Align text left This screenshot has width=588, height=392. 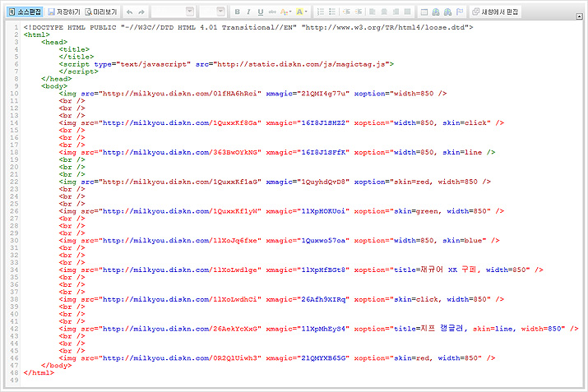(x=373, y=12)
